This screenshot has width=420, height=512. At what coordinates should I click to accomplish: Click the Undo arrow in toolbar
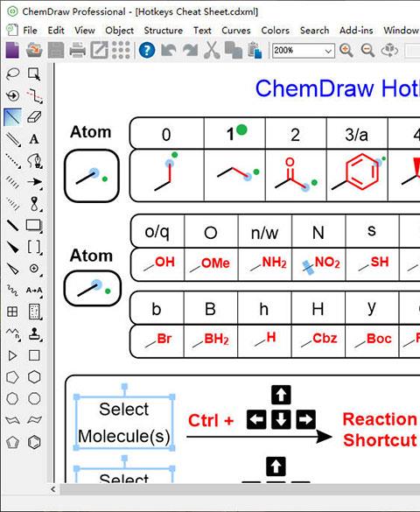coord(168,50)
